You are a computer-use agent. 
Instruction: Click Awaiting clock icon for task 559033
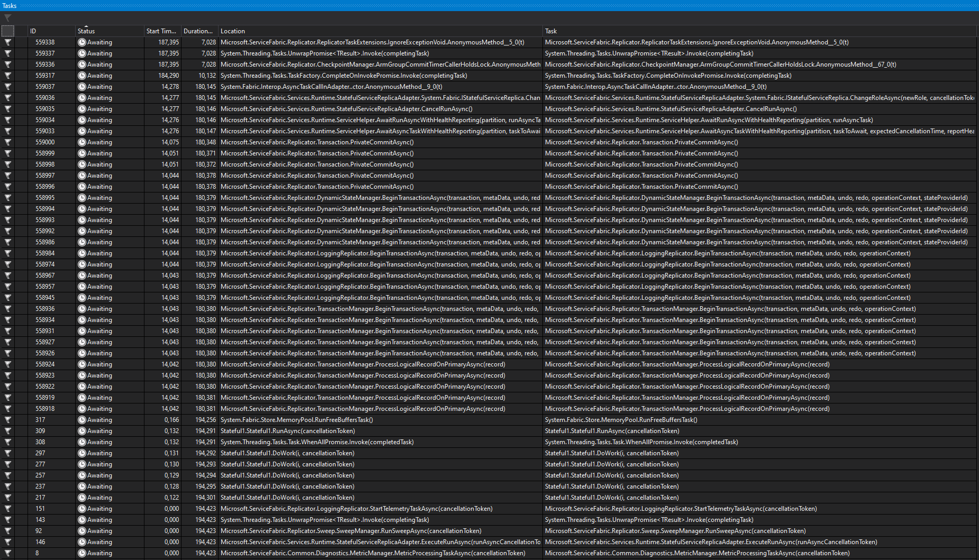(82, 131)
